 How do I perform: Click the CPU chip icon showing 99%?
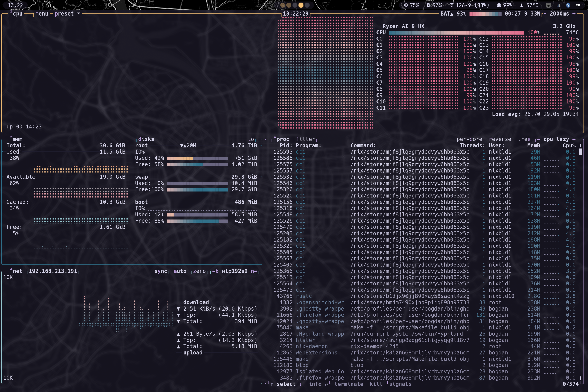(499, 5)
